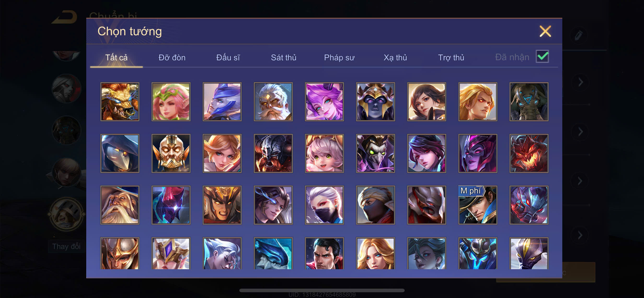The height and width of the screenshot is (298, 644).
Task: Pick the old wizard with white beard and hat
Action: (120, 205)
